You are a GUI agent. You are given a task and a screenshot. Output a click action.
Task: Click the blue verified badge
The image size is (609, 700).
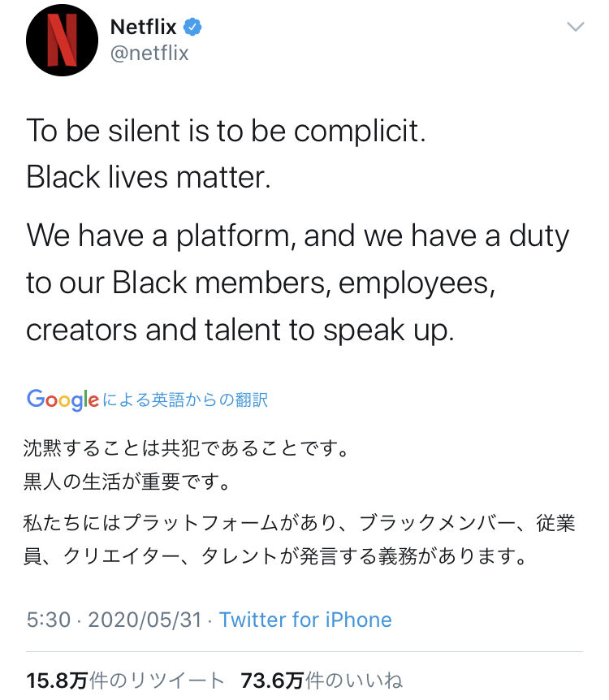(192, 27)
